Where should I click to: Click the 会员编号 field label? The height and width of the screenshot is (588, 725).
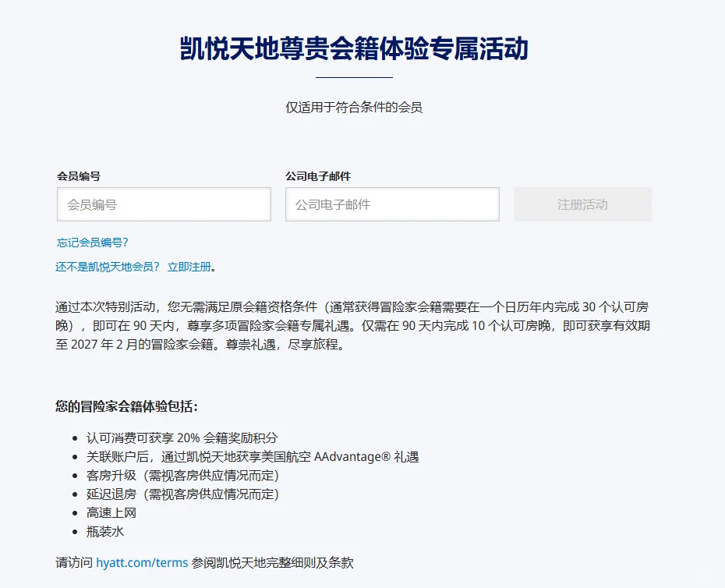tap(79, 176)
